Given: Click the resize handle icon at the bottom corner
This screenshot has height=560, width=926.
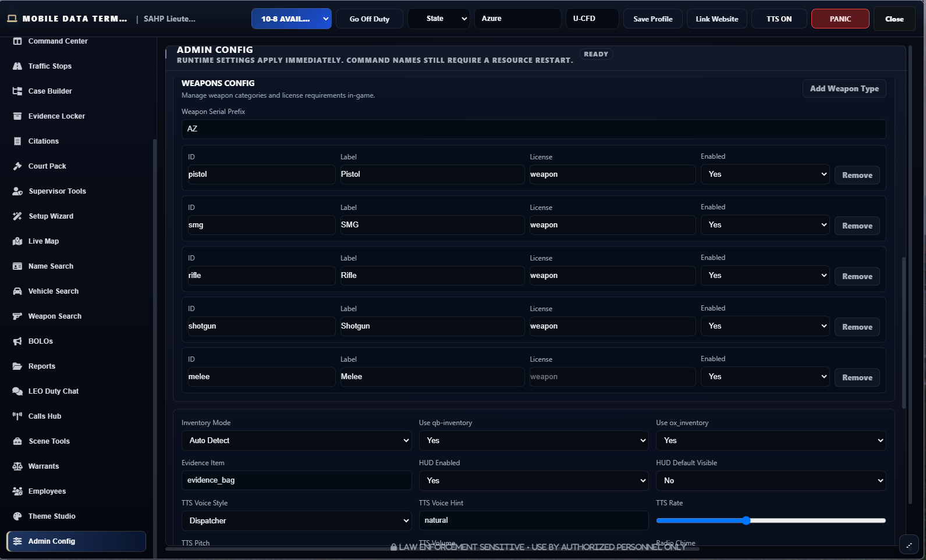Looking at the screenshot, I should click(909, 545).
